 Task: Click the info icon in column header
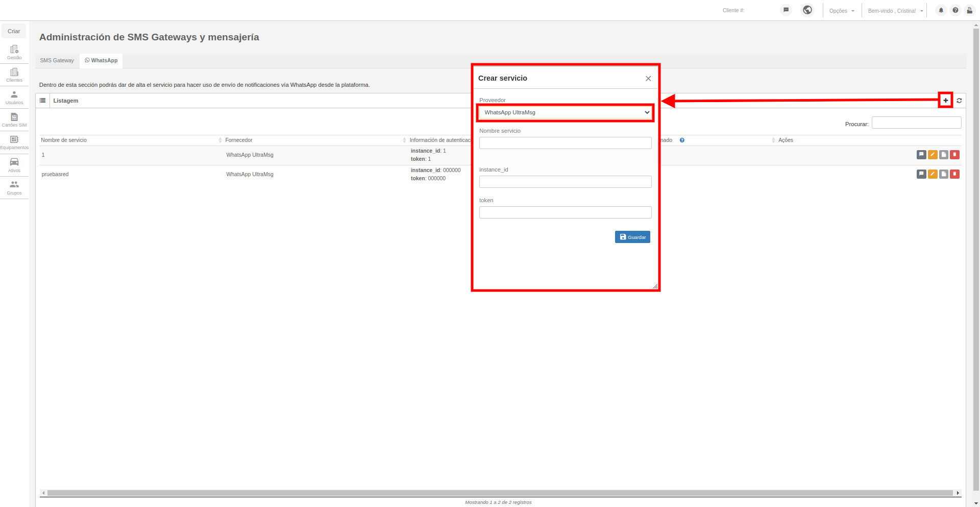coord(682,140)
